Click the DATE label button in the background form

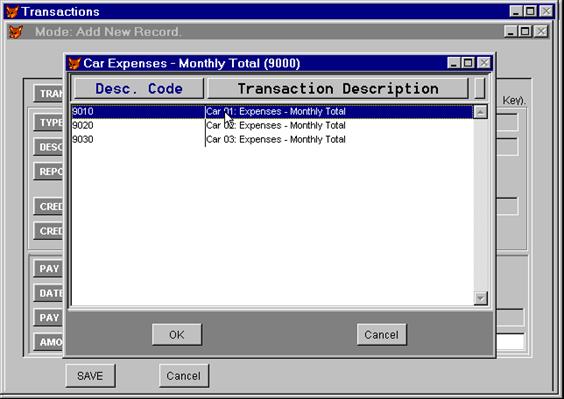pyautogui.click(x=48, y=293)
